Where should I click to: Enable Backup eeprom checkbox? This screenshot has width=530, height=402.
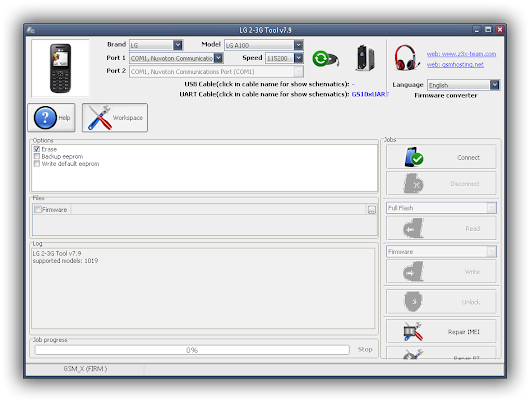pyautogui.click(x=37, y=157)
